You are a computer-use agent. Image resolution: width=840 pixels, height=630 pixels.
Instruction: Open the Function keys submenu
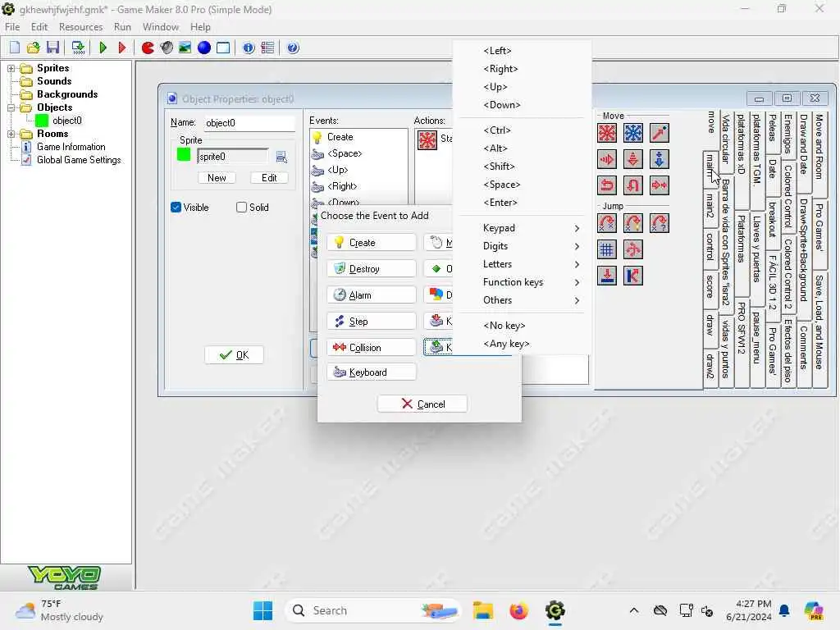523,282
